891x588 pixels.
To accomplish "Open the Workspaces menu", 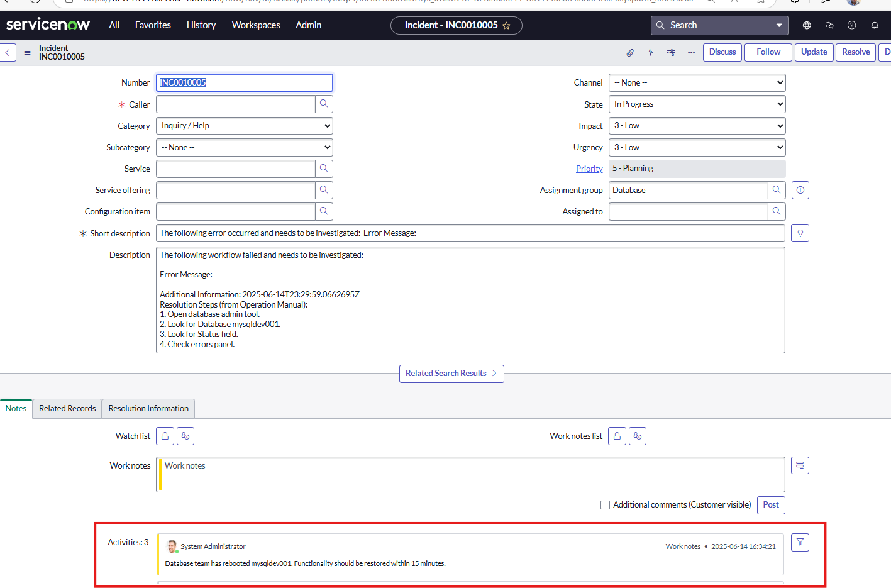I will (x=256, y=25).
